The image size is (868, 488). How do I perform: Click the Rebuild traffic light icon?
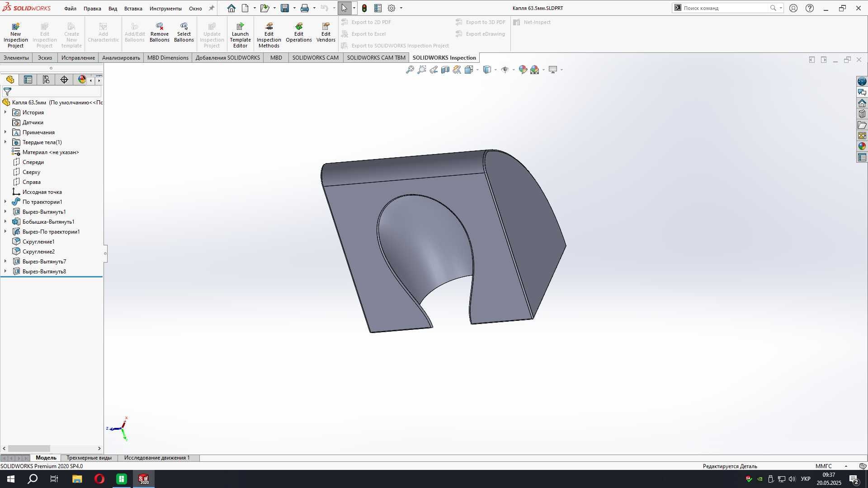[364, 8]
